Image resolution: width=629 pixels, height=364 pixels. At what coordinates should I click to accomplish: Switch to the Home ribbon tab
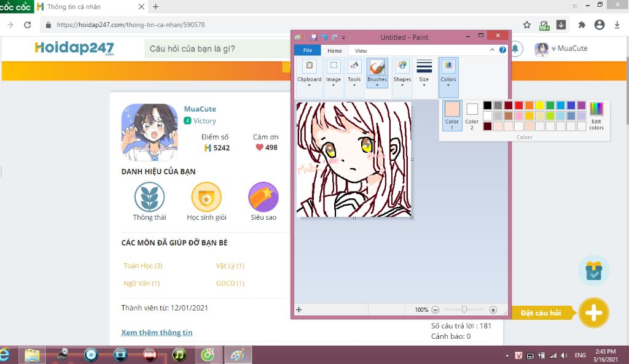[335, 51]
